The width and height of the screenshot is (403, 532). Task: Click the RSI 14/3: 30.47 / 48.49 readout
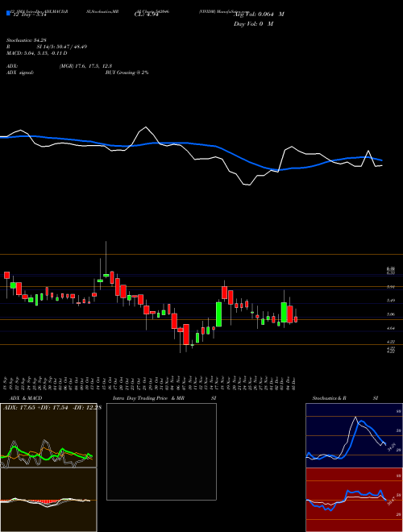47,47
